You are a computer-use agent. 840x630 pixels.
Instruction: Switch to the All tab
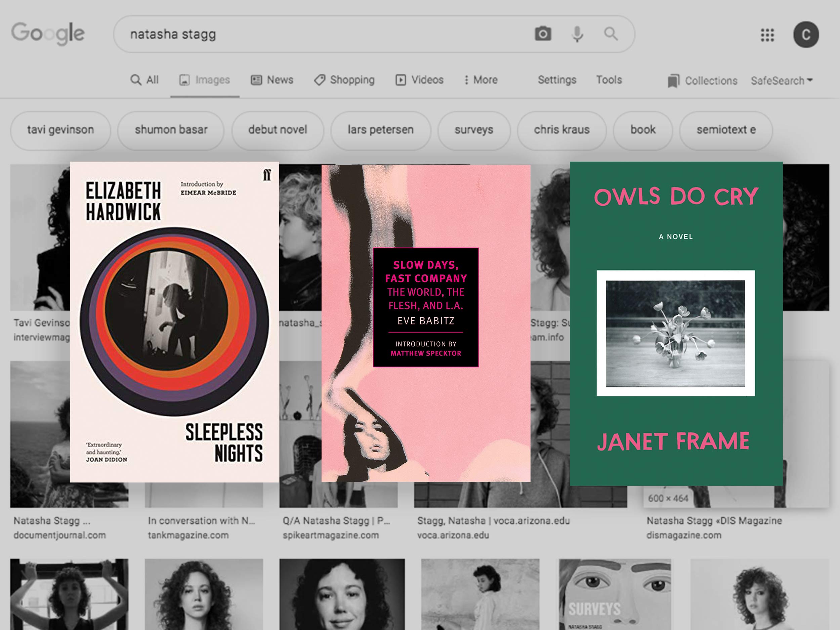(x=145, y=80)
